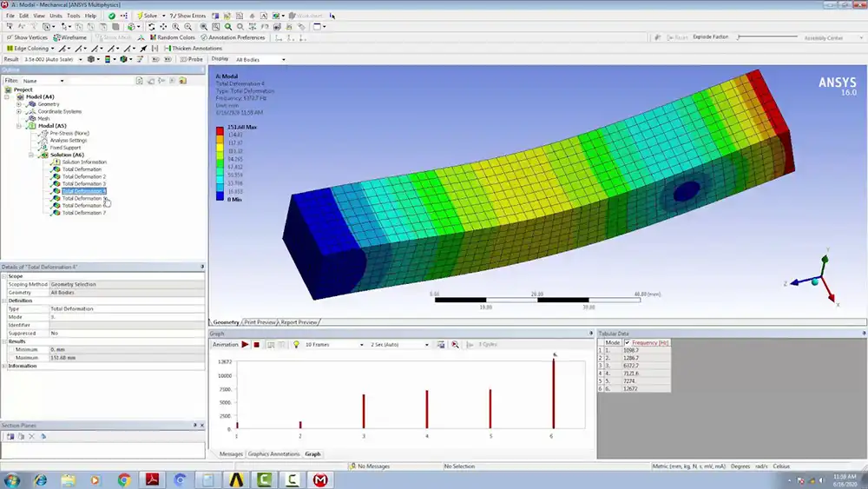The image size is (868, 489).
Task: Select Fixed Support in the tree
Action: click(65, 148)
